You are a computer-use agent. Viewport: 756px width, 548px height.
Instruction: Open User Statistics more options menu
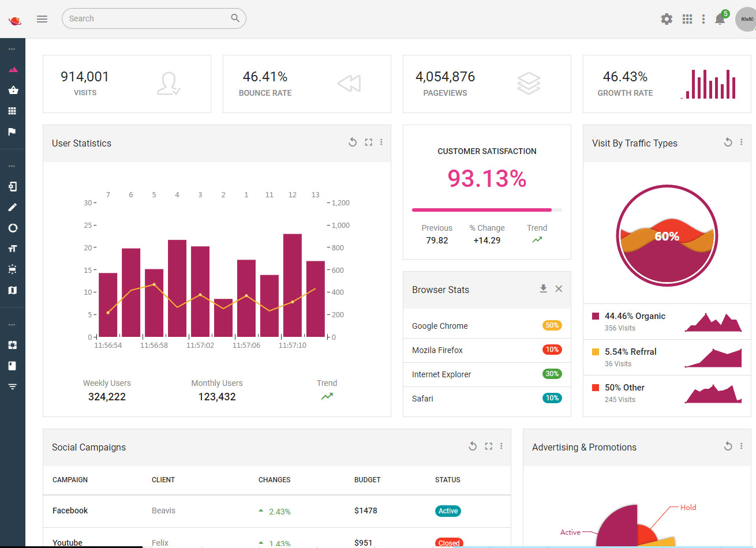pyautogui.click(x=381, y=142)
